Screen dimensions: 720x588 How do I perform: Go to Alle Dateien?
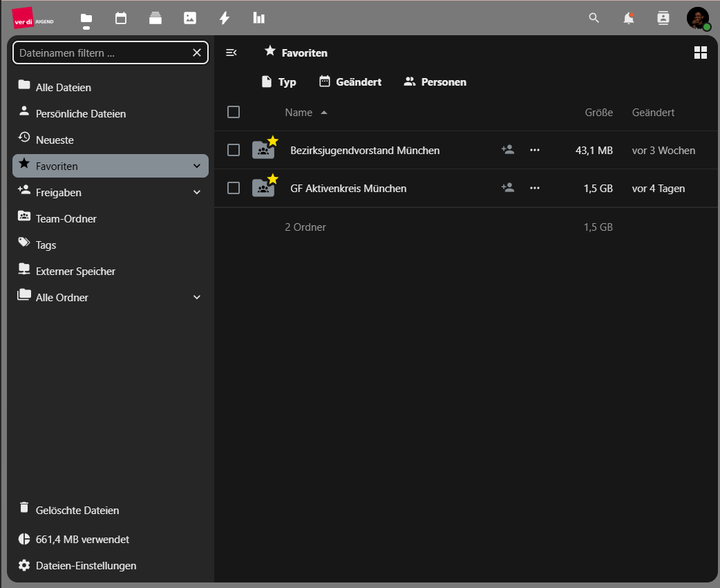[x=110, y=87]
